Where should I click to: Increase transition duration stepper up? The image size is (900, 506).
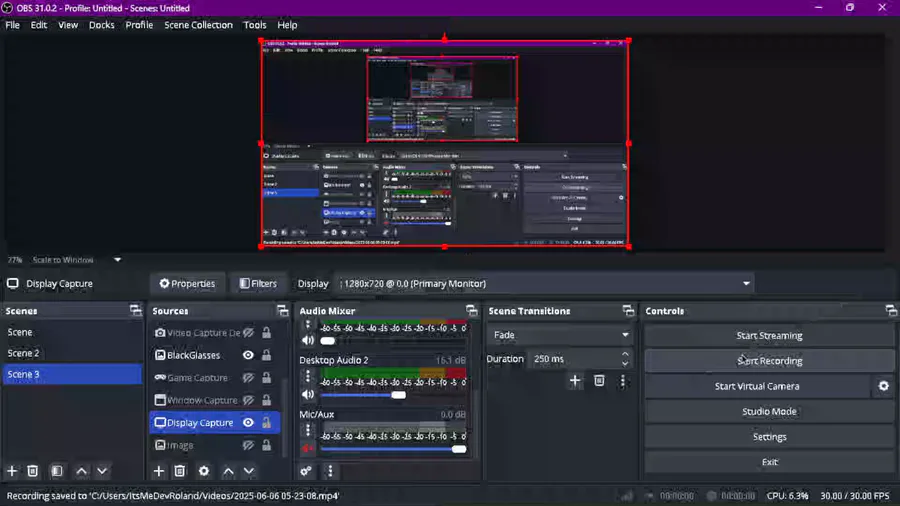click(625, 354)
